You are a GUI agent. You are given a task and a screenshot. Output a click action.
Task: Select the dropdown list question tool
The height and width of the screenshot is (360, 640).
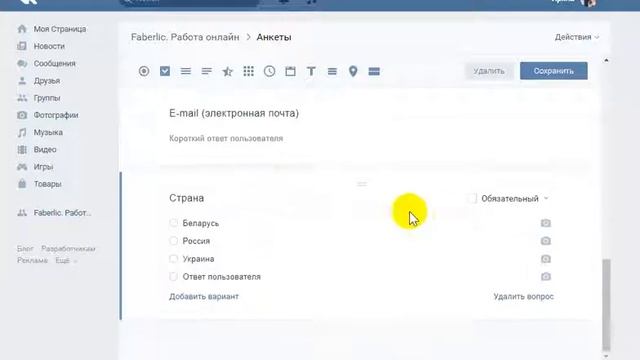[x=186, y=71]
